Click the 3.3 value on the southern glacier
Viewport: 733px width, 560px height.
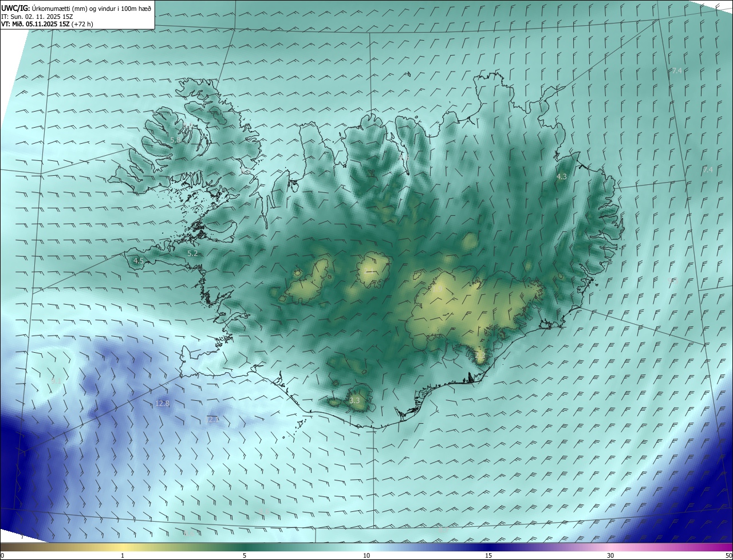354,400
